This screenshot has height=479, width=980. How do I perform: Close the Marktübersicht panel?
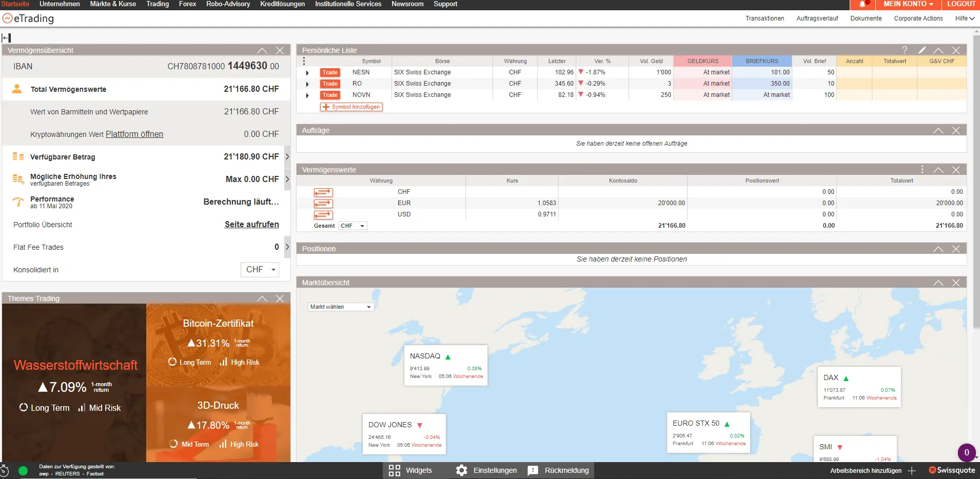click(956, 283)
